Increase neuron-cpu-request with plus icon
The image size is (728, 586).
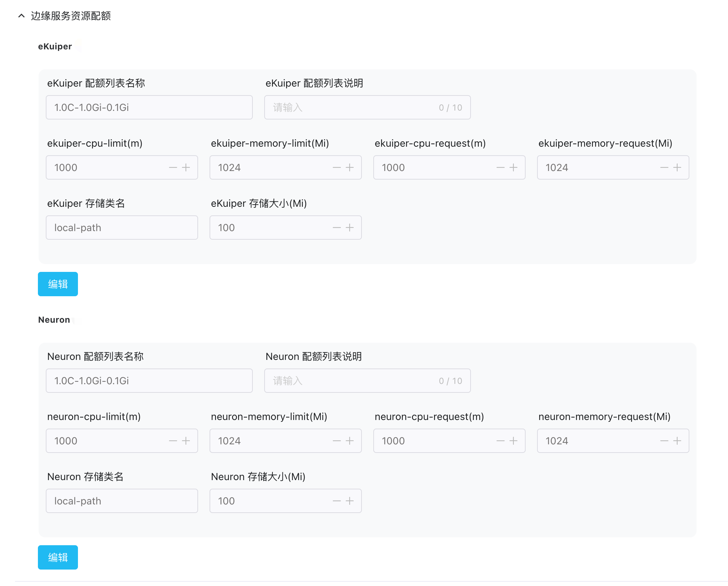513,441
